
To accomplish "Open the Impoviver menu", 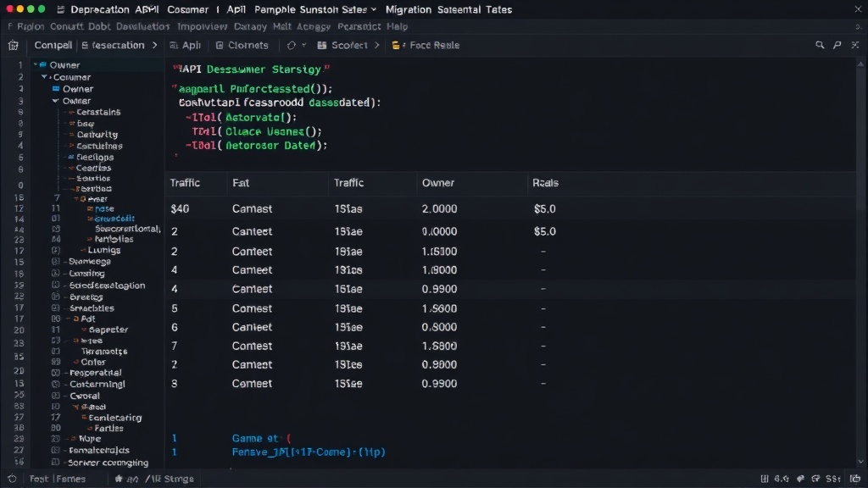I will pos(202,26).
